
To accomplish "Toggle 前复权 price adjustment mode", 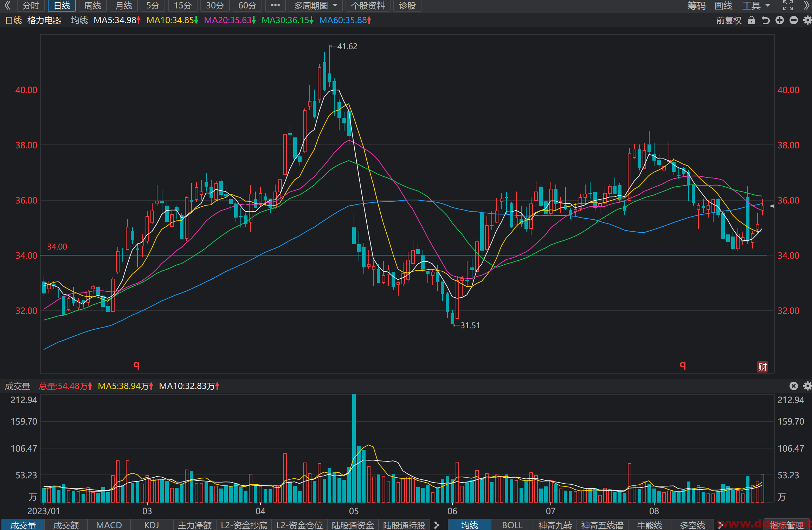I will [x=729, y=20].
